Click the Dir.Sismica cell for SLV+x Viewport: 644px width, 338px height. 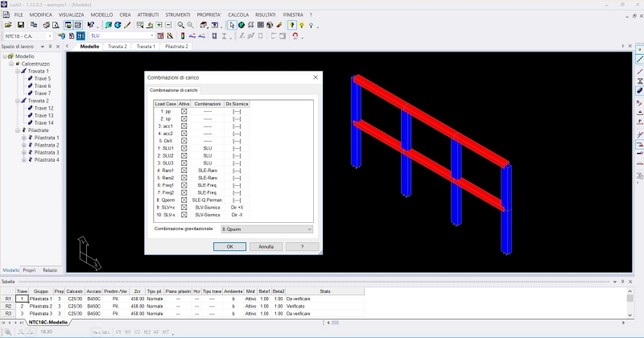coord(237,207)
